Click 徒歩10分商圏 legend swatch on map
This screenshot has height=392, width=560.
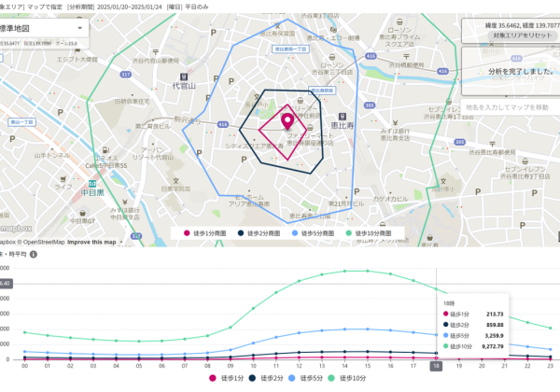click(x=349, y=233)
